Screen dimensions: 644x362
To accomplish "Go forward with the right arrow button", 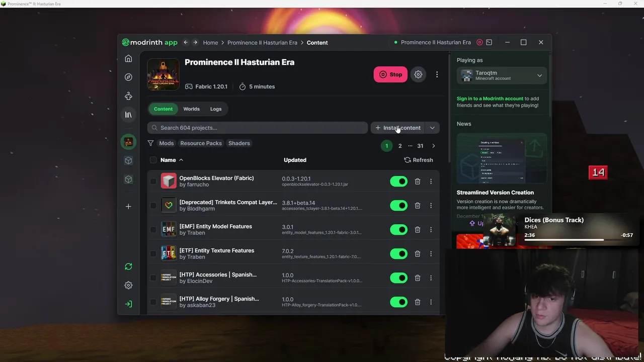I will coord(195,42).
